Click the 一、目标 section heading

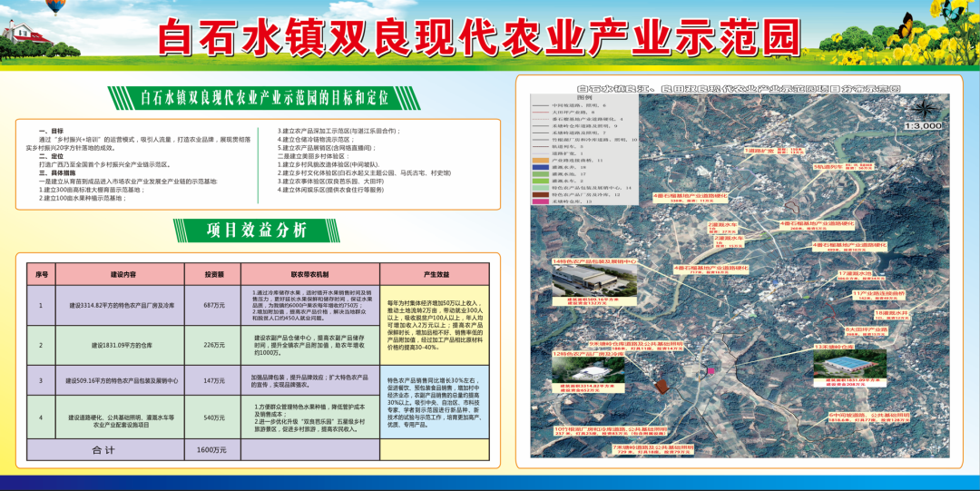tap(51, 131)
